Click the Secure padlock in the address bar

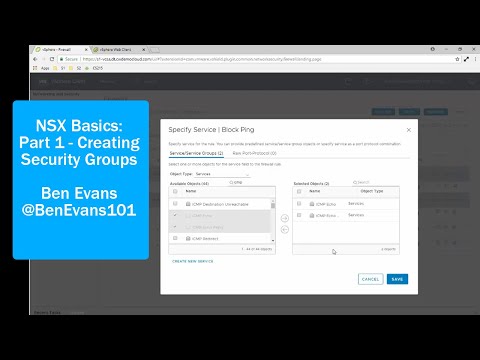tap(61, 59)
